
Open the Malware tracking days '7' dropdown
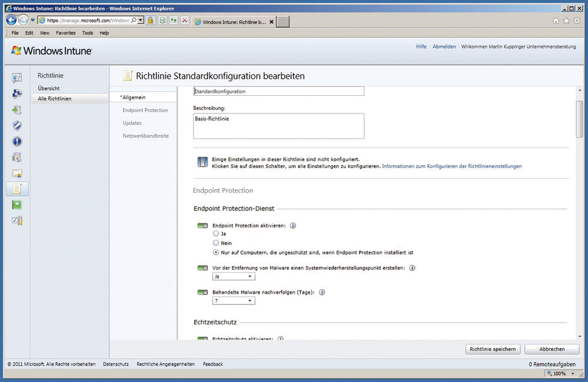coord(233,301)
